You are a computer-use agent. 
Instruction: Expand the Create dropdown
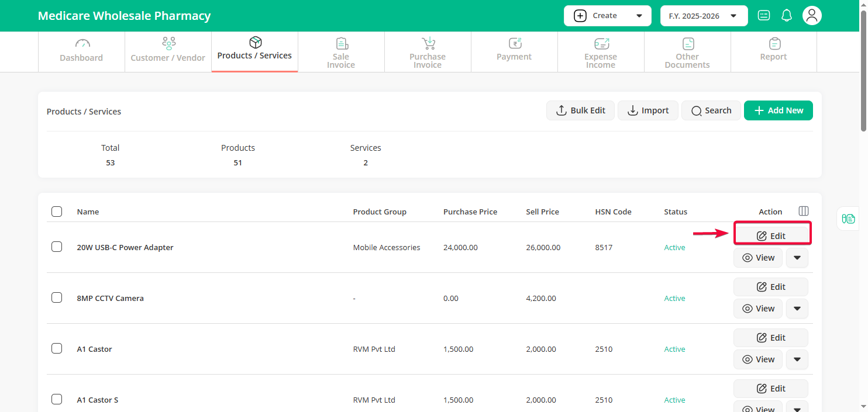(607, 16)
